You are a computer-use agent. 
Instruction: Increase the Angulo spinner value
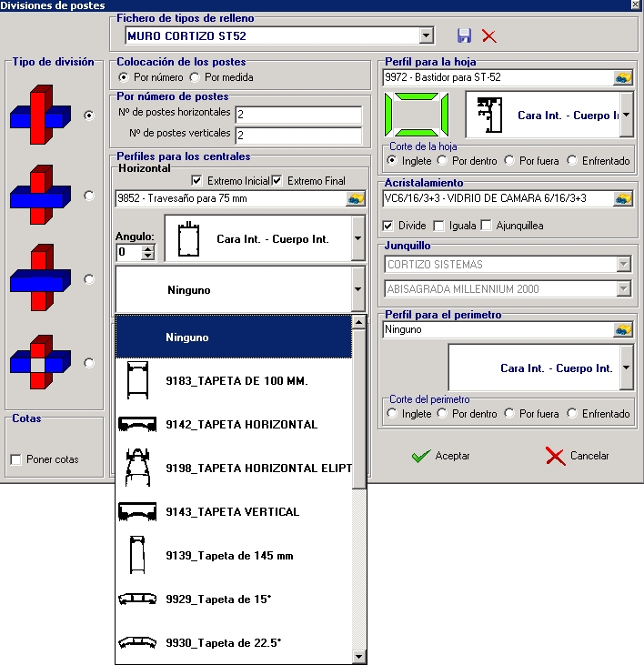click(147, 248)
